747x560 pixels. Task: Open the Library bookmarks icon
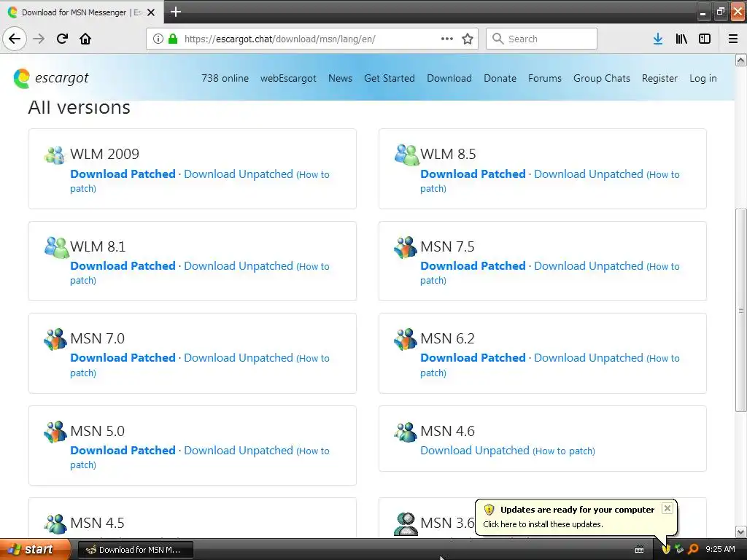tap(681, 39)
